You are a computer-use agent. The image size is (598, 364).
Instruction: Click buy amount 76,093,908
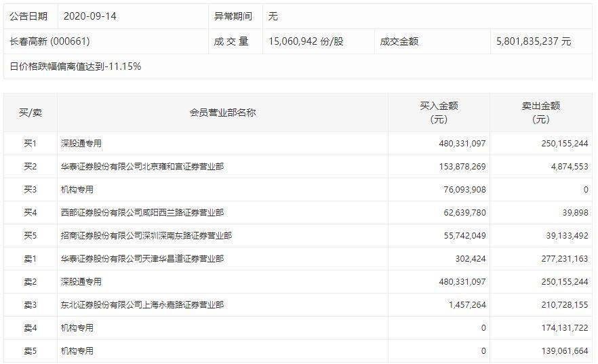click(464, 189)
